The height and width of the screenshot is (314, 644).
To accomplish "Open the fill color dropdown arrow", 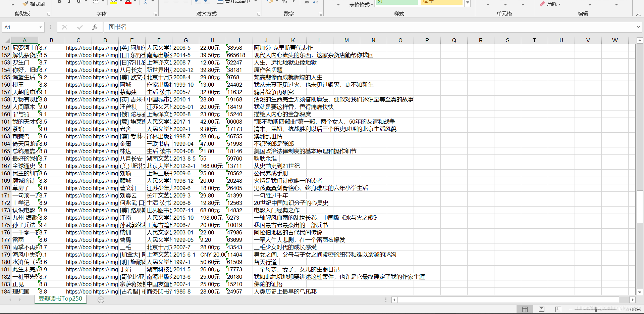I will coord(121,1).
